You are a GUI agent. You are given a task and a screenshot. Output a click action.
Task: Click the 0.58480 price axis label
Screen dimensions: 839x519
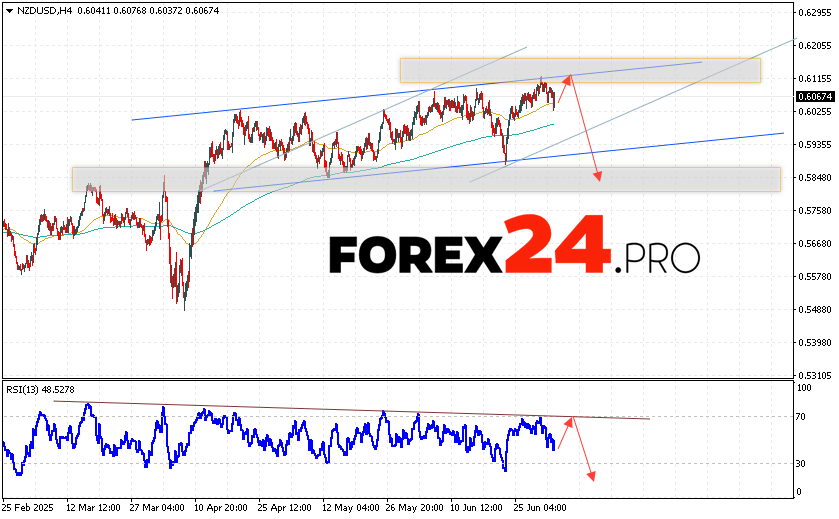tap(814, 177)
